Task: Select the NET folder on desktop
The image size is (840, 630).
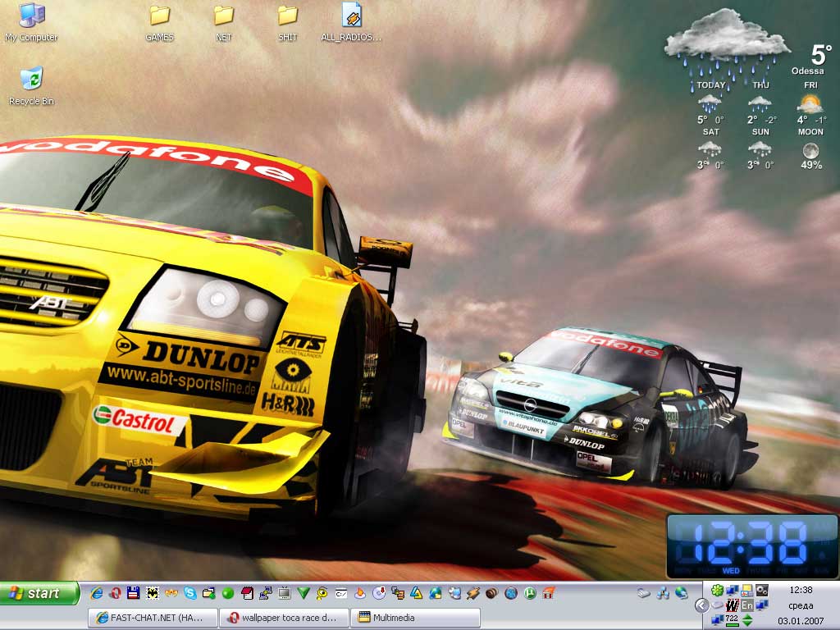Action: point(223,22)
